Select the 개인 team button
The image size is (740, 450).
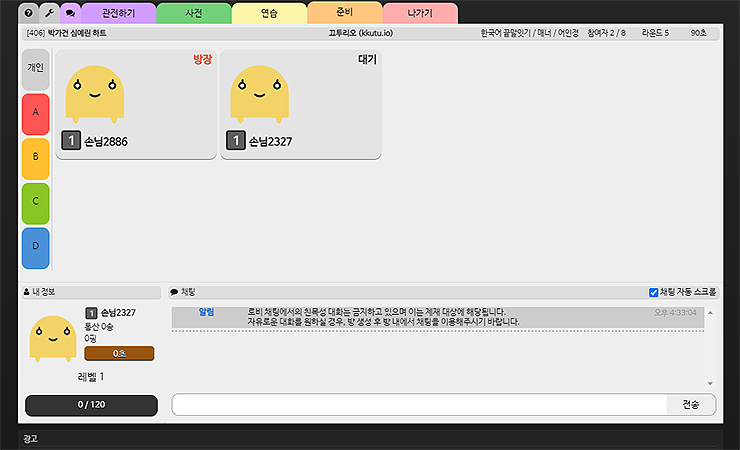35,69
